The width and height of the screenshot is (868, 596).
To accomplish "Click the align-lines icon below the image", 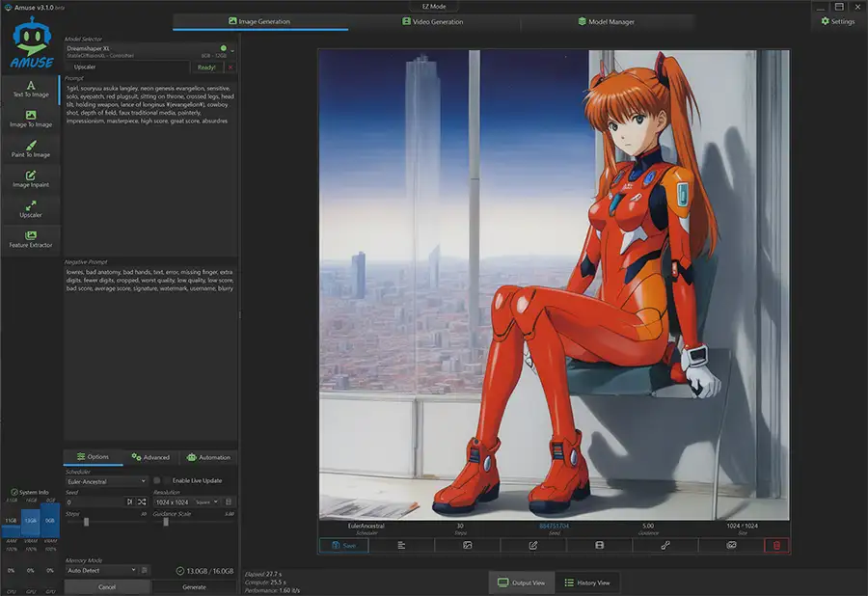I will 401,545.
